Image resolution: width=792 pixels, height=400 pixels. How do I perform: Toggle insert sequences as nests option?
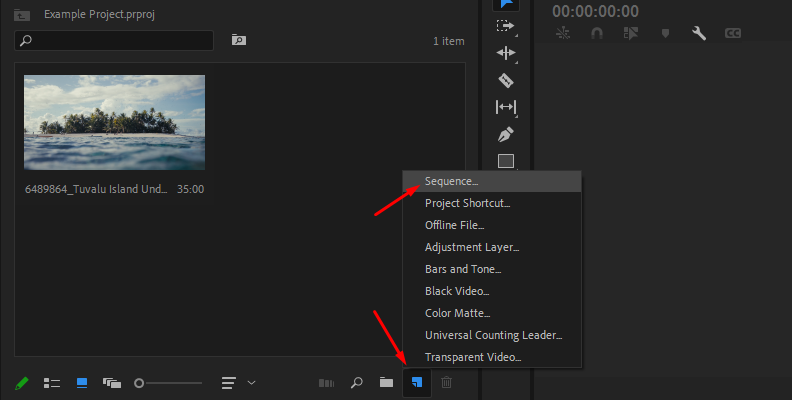tap(563, 33)
